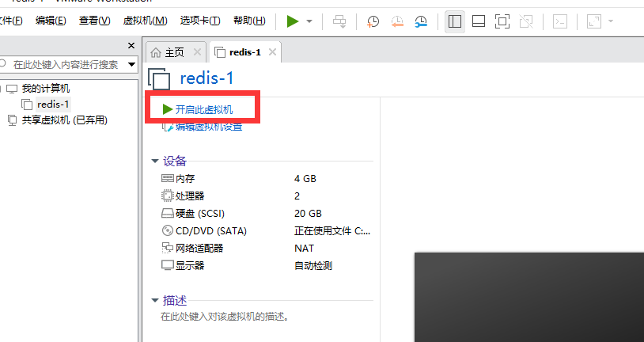Click the processor count value 2

click(x=297, y=196)
